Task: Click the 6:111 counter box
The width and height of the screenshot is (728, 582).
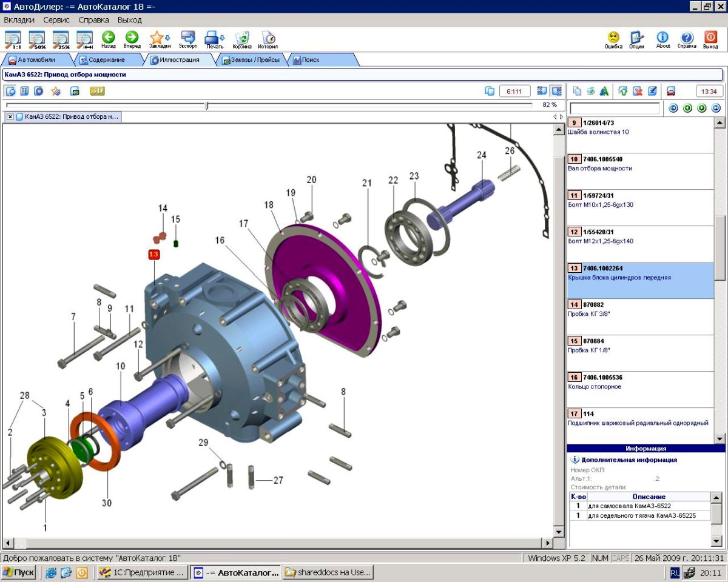Action: [x=515, y=92]
